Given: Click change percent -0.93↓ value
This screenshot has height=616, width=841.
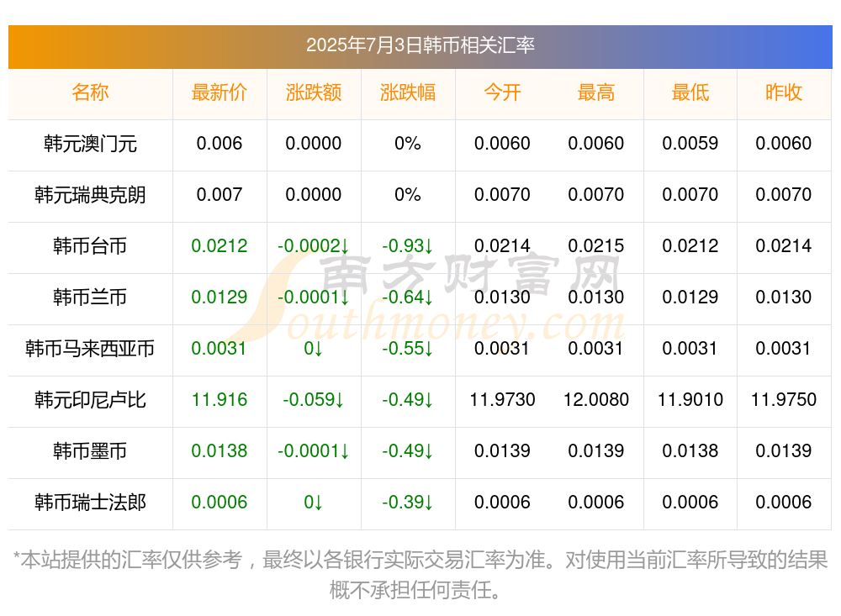Looking at the screenshot, I should (x=408, y=246).
